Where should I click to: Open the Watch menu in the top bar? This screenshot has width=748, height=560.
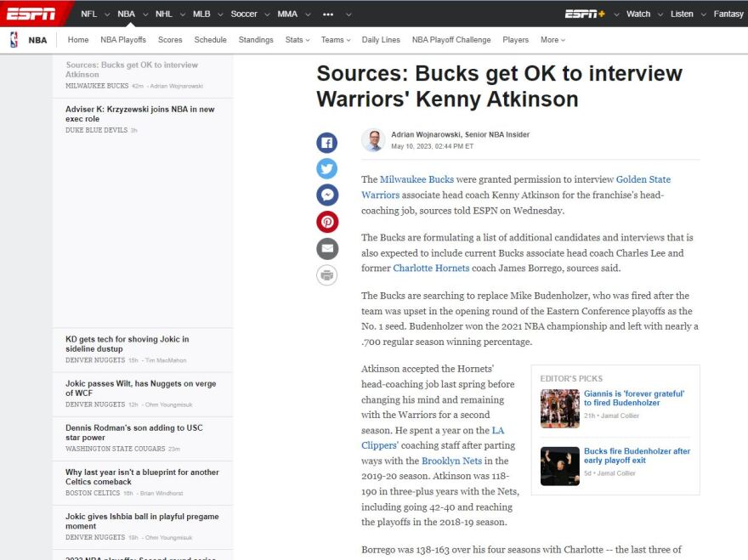pyautogui.click(x=643, y=14)
